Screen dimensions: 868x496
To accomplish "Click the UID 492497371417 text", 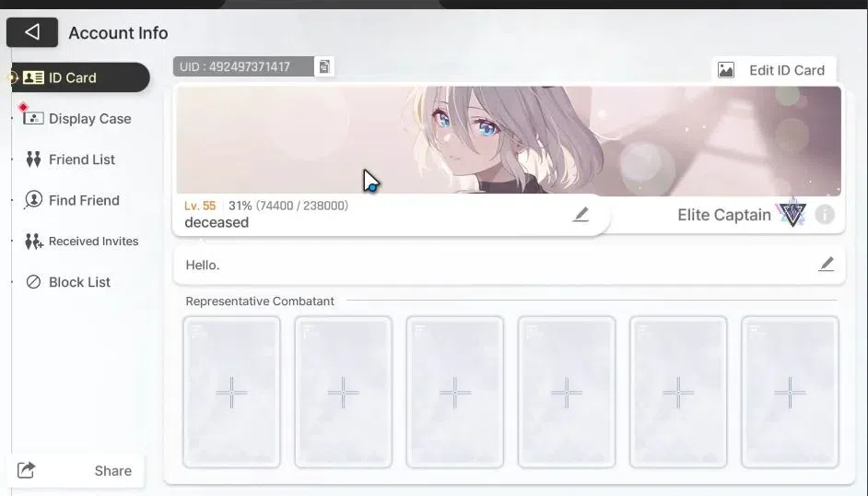I will click(235, 67).
